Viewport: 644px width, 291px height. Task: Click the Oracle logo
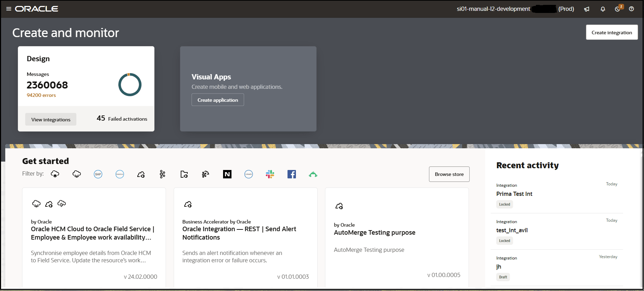tap(36, 9)
